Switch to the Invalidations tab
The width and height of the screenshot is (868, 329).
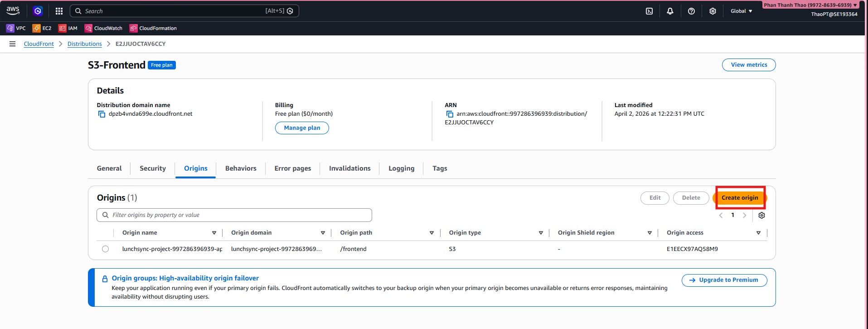tap(349, 168)
